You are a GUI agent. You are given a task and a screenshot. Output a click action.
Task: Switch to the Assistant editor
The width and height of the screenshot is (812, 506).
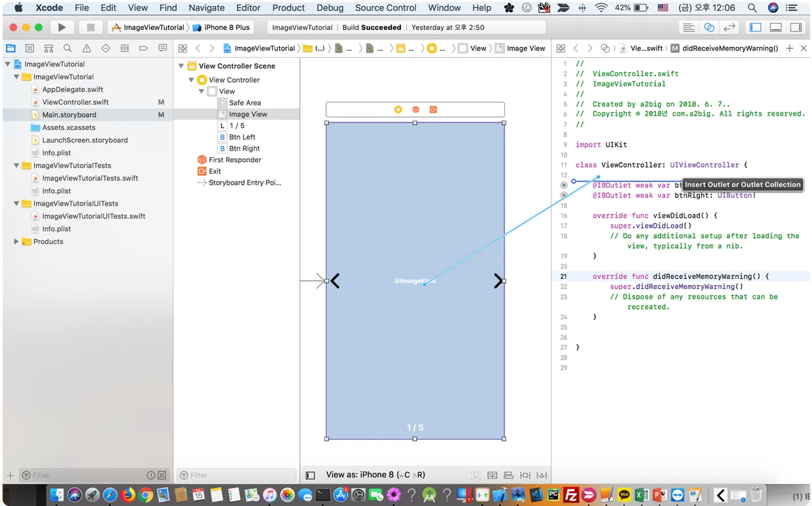709,27
